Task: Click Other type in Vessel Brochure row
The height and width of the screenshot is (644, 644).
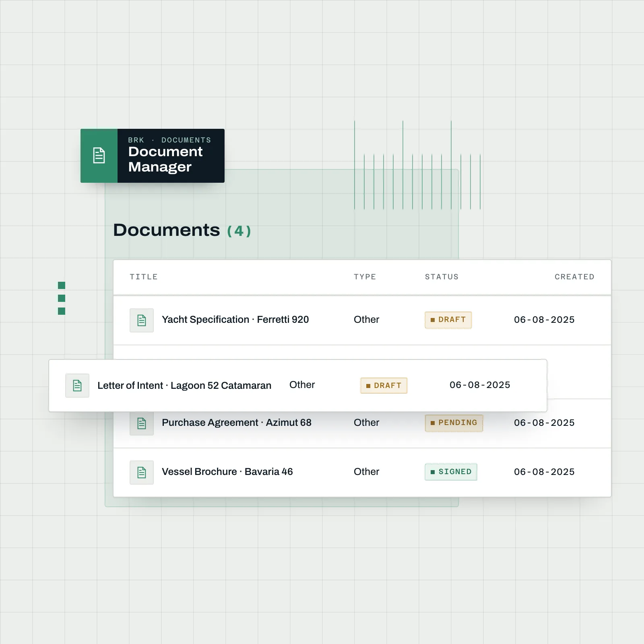Action: pos(366,472)
